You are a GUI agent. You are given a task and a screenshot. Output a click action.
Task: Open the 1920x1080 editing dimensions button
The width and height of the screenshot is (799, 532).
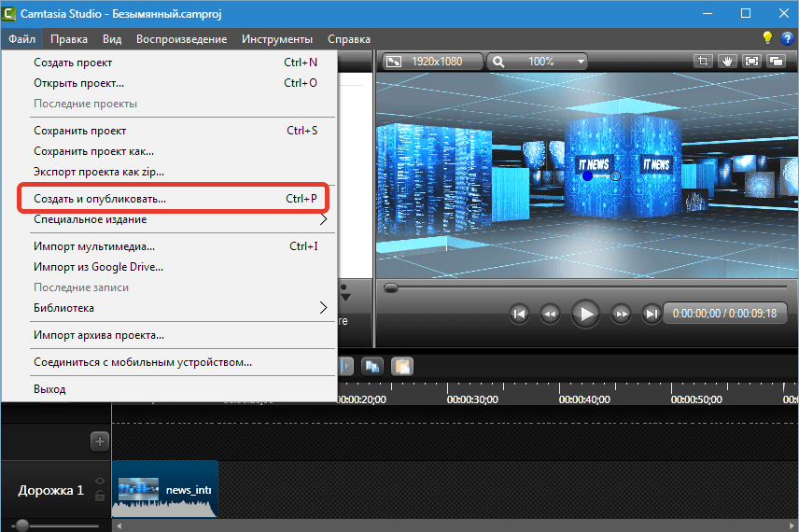pyautogui.click(x=432, y=62)
